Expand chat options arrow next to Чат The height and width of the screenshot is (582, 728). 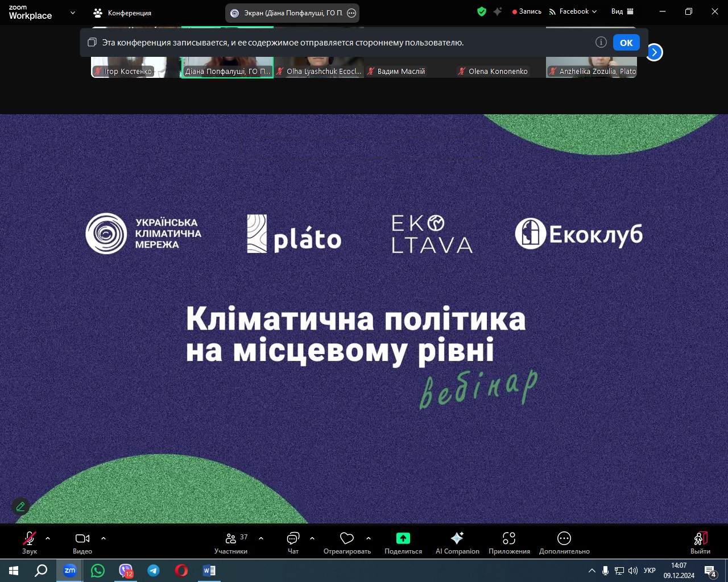[x=312, y=538]
